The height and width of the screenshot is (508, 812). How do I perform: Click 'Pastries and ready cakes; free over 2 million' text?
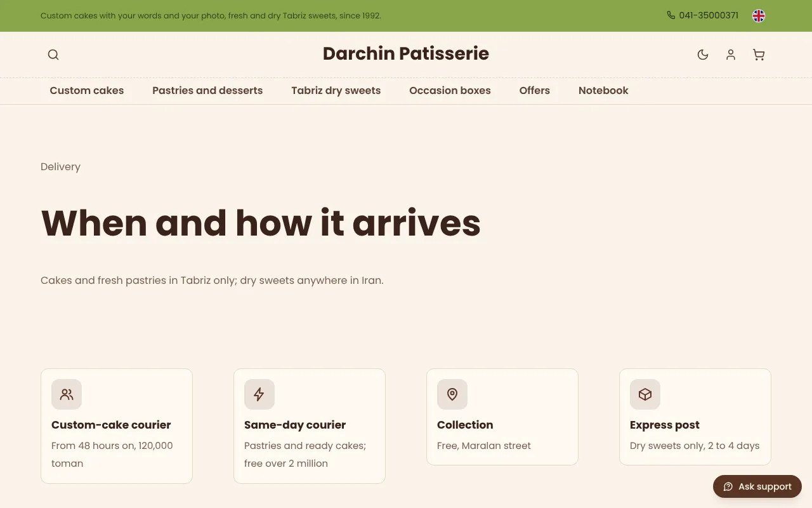click(305, 455)
